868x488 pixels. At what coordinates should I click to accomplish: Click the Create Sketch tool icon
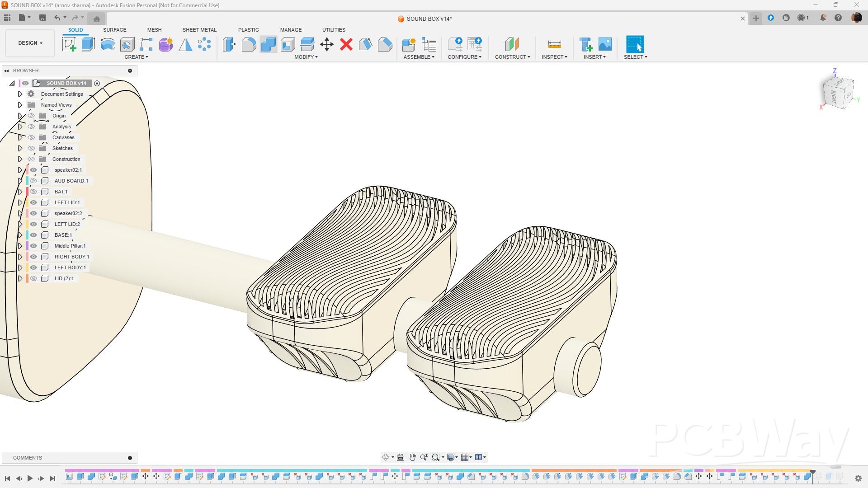pyautogui.click(x=69, y=44)
